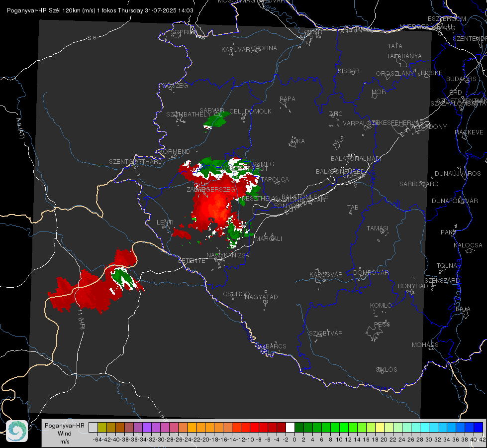Click the S 6 road label
This screenshot has width=487, height=448.
[92, 38]
